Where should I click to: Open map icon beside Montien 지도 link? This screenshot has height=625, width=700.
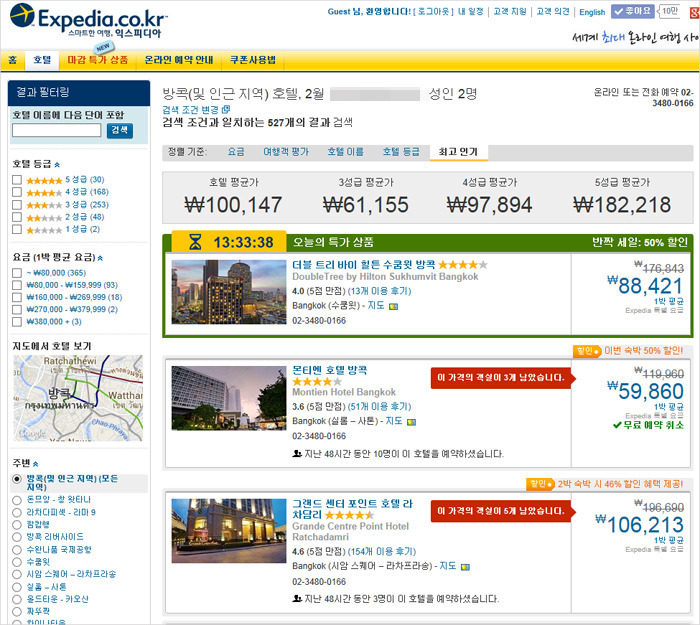(x=411, y=422)
